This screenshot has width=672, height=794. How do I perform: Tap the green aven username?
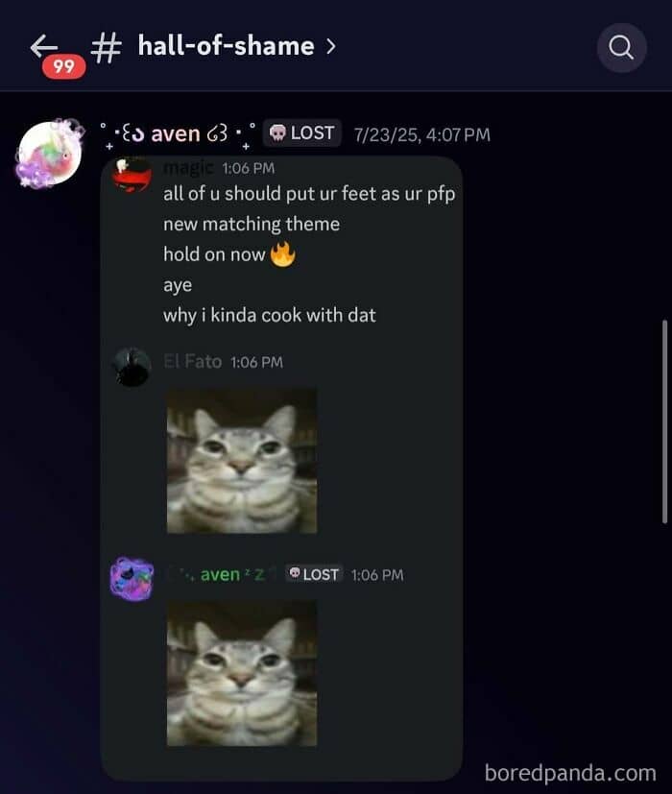pos(220,574)
